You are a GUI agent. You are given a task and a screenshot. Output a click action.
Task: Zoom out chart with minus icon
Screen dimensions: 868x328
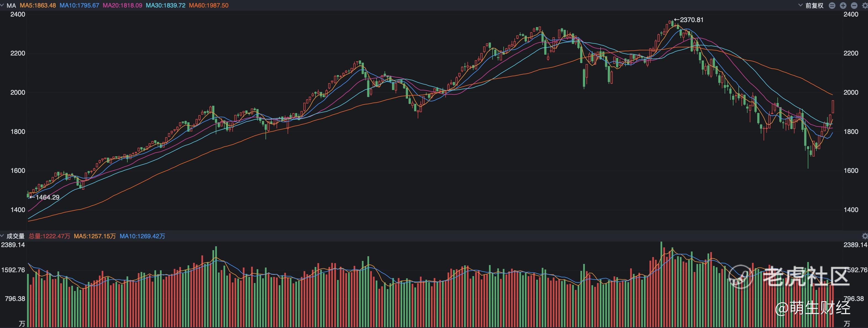click(x=854, y=6)
